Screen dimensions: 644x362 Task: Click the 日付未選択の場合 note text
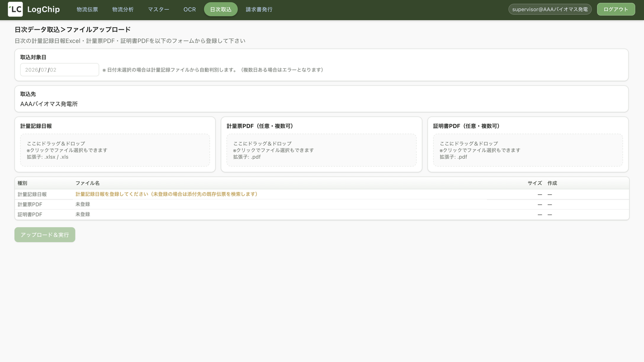pyautogui.click(x=213, y=70)
